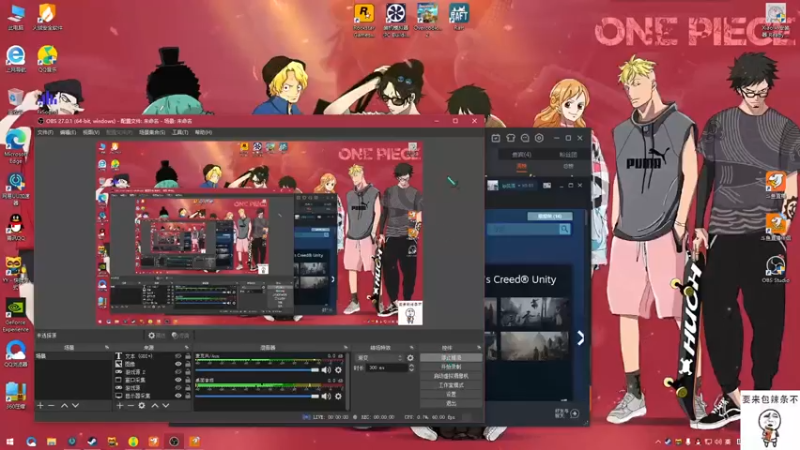Toggle eye icon of 显示器采集 source
The width and height of the screenshot is (800, 450).
coord(178,396)
